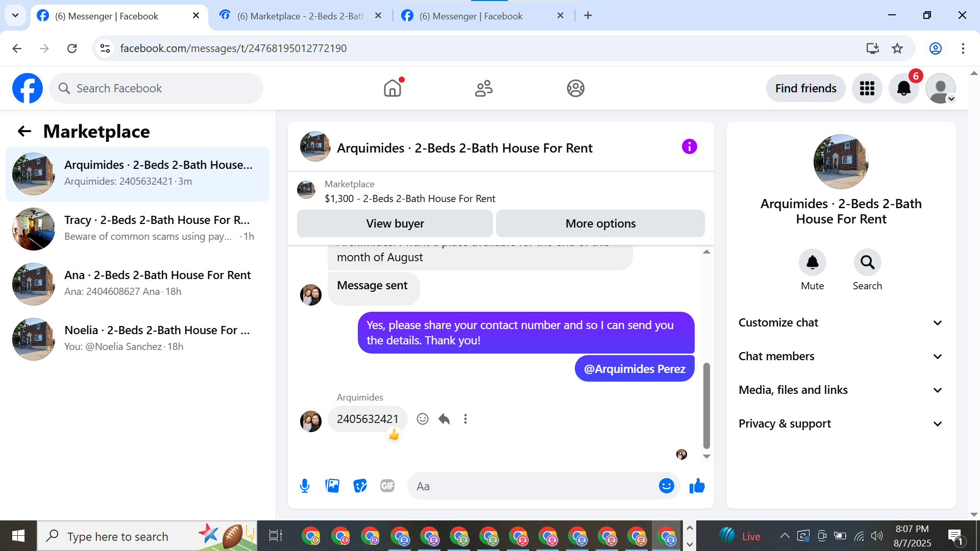Open the Chrome profile icon

click(x=936, y=48)
